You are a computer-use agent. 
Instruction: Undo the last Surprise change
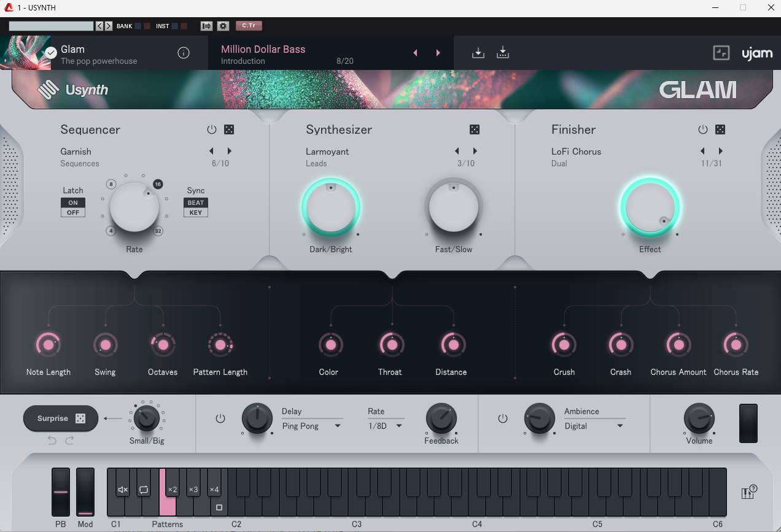(52, 441)
